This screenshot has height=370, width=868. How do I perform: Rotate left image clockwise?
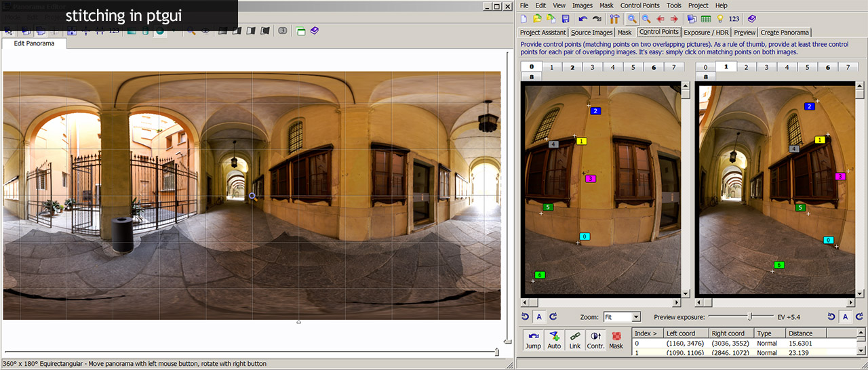coord(553,316)
